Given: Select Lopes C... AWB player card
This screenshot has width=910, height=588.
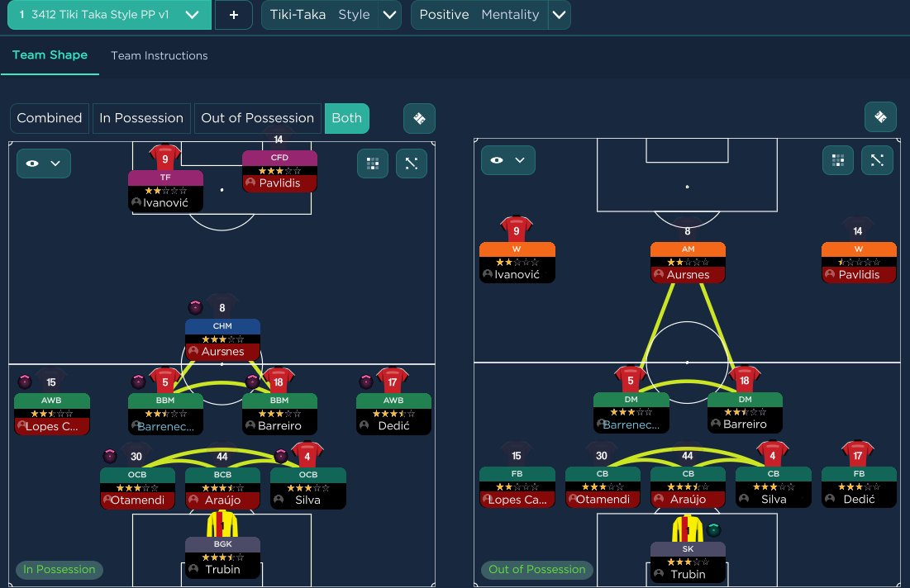Looking at the screenshot, I should (x=51, y=414).
